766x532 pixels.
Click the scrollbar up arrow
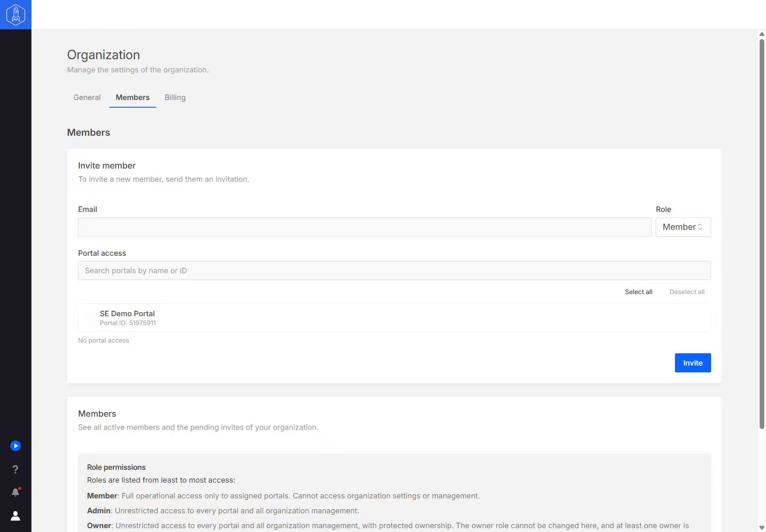(x=762, y=34)
